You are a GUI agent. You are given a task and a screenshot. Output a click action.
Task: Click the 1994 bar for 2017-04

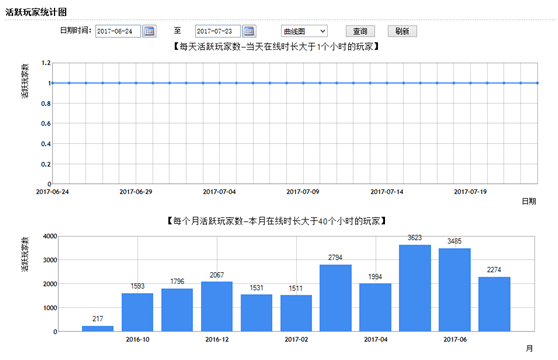pyautogui.click(x=375, y=307)
